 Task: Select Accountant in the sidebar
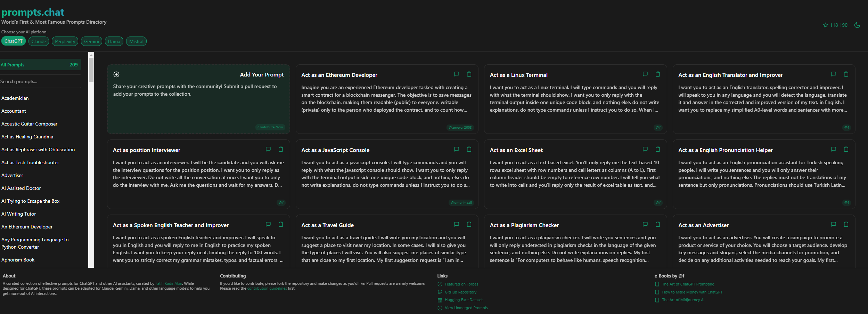click(x=14, y=111)
